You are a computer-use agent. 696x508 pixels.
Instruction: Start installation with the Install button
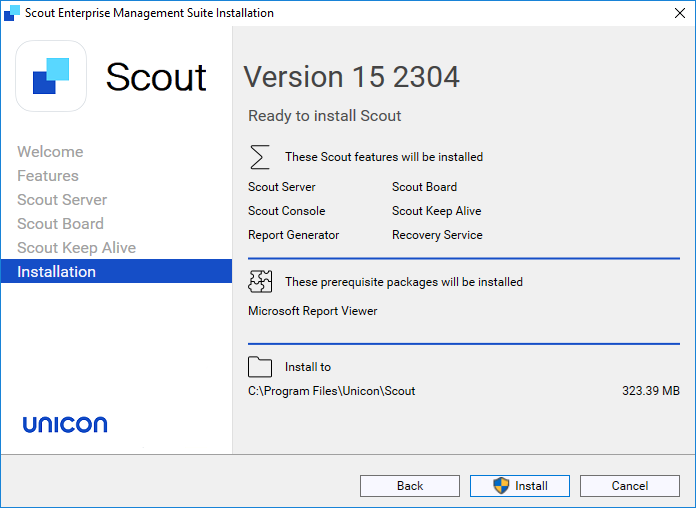coord(520,486)
